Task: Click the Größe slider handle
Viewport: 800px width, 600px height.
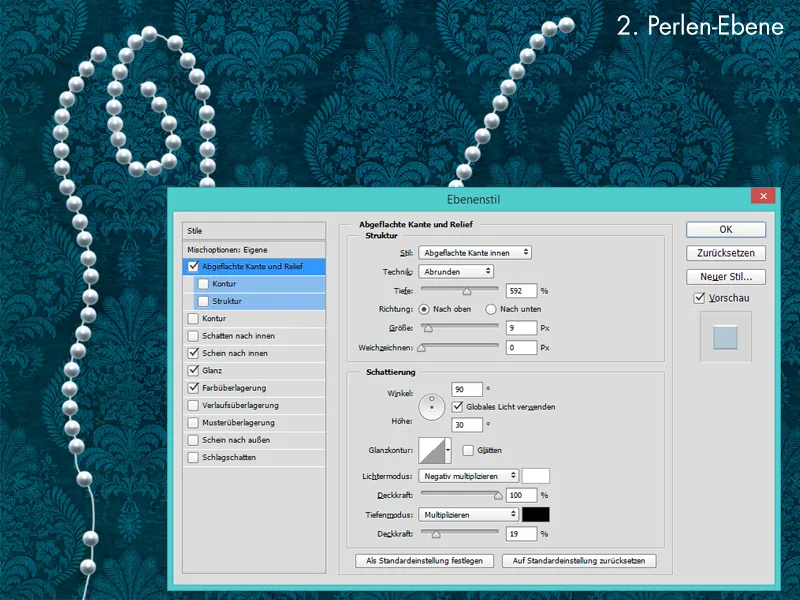Action: tap(429, 329)
